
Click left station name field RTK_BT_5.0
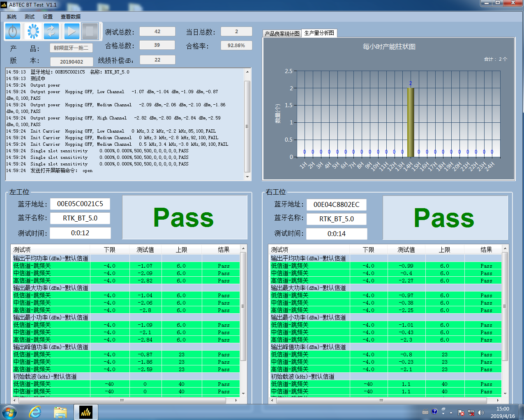click(x=80, y=218)
